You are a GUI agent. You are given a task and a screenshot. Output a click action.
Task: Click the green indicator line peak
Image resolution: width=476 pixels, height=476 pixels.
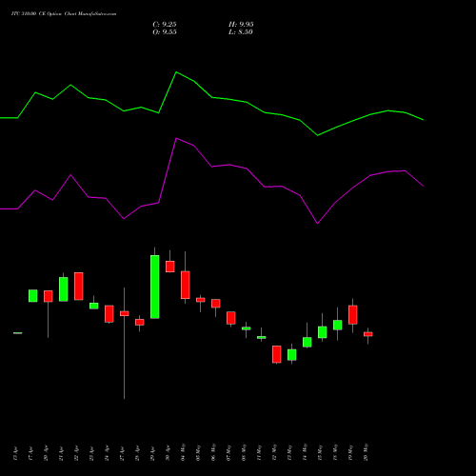click(x=176, y=72)
